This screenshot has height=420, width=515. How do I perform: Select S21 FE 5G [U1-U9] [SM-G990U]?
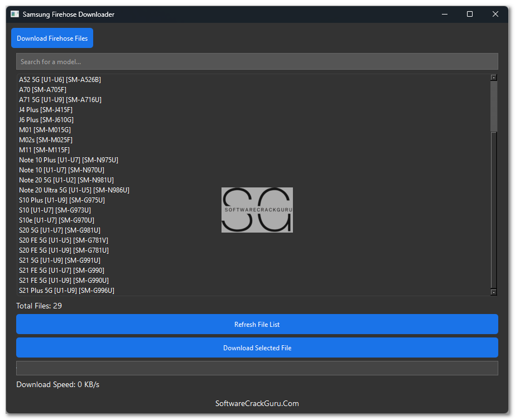pos(64,280)
